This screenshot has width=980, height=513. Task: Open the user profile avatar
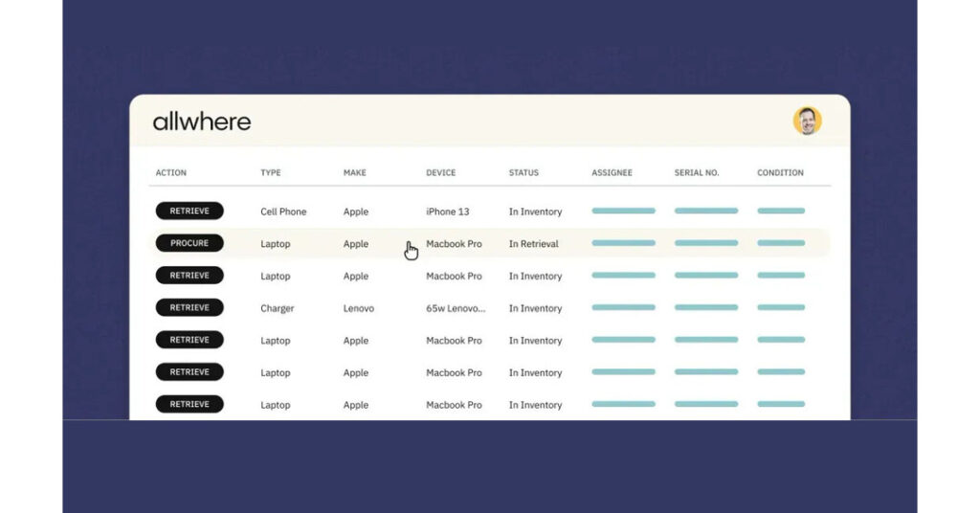[807, 121]
